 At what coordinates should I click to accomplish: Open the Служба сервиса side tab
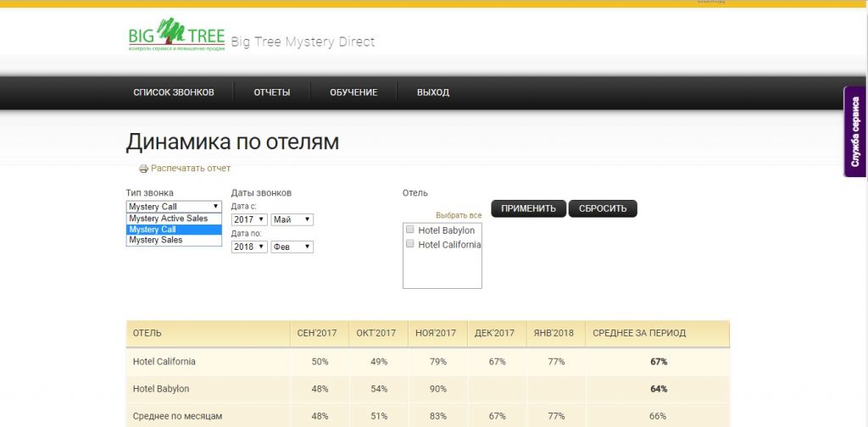click(x=856, y=131)
